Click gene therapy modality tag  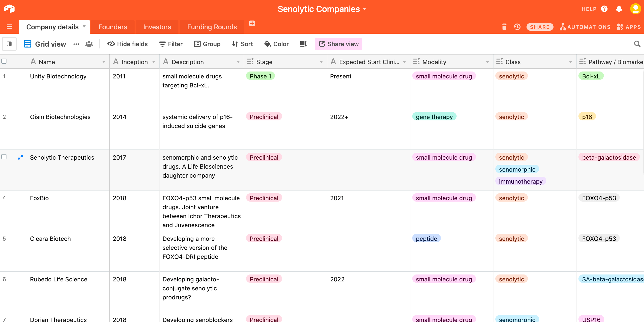click(434, 117)
